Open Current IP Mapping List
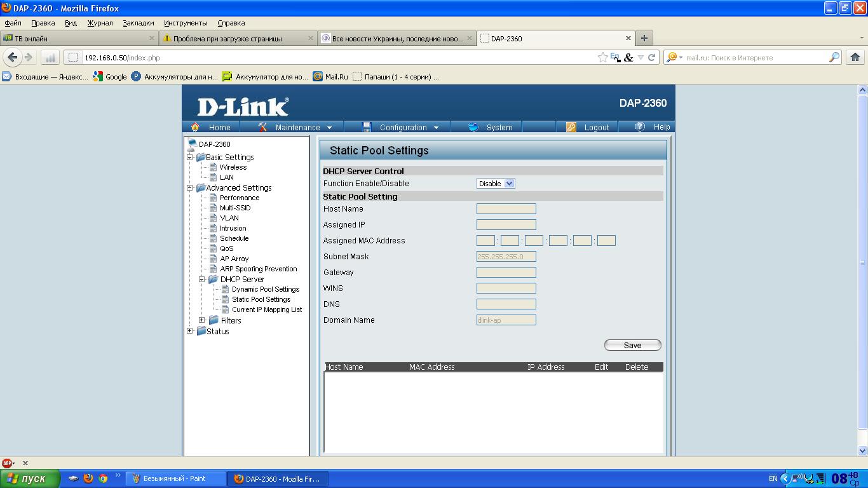The image size is (868, 488). pyautogui.click(x=267, y=309)
